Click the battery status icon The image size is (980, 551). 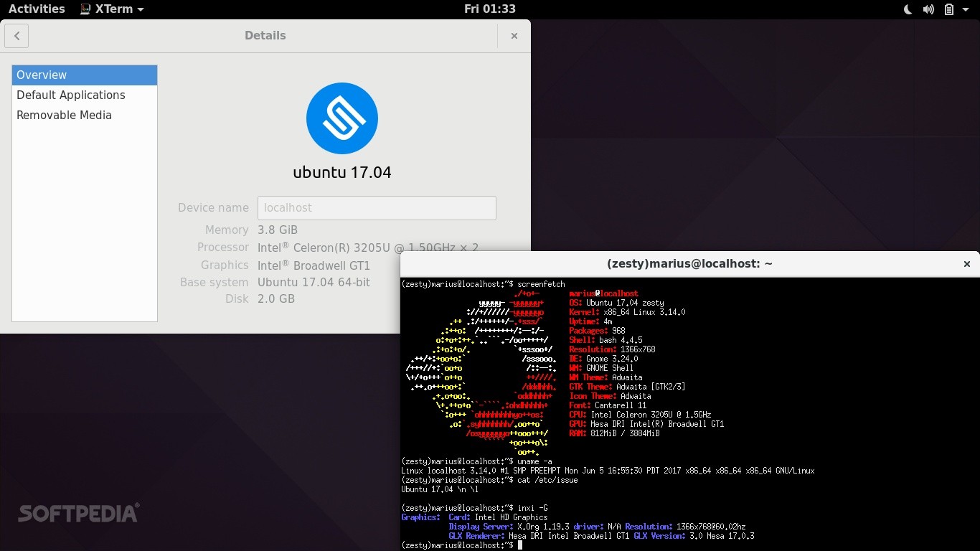[948, 9]
